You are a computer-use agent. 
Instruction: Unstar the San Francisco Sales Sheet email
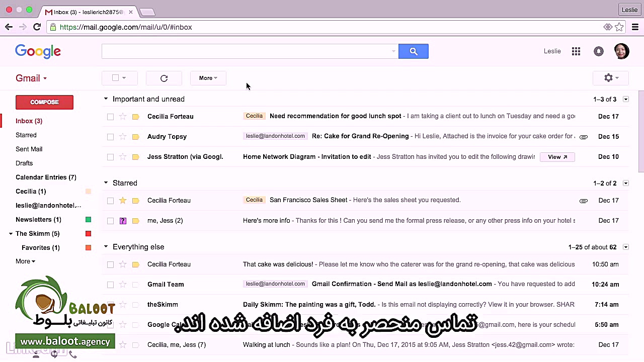pos(123,200)
